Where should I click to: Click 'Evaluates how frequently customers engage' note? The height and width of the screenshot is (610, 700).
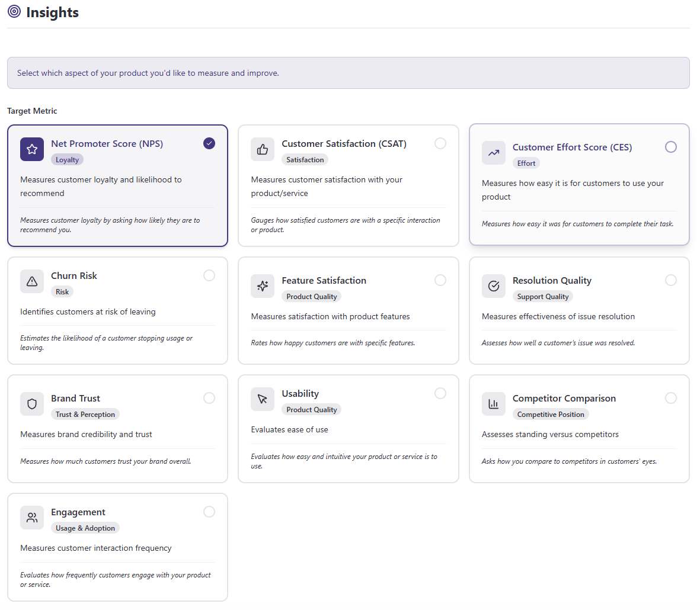point(115,580)
